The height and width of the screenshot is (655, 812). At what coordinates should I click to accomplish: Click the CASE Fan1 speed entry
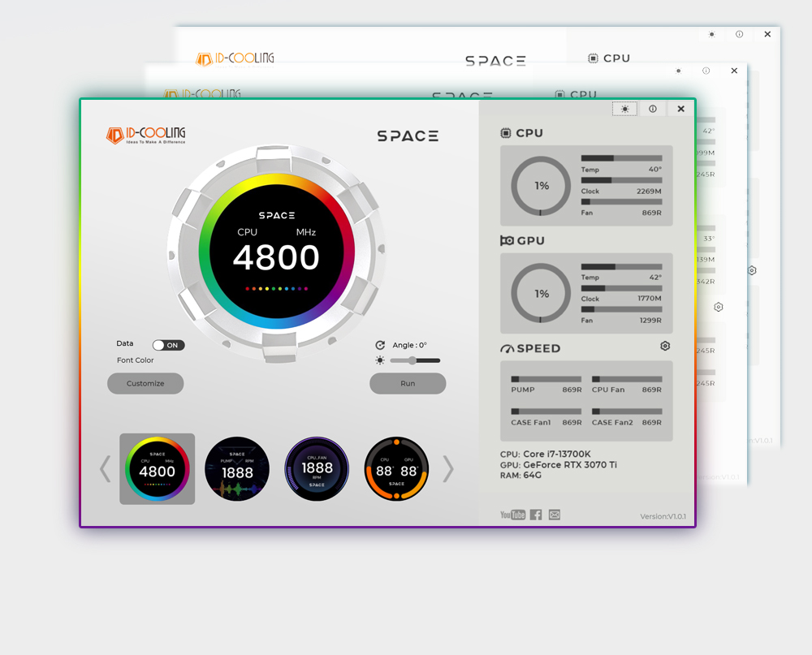(x=546, y=418)
